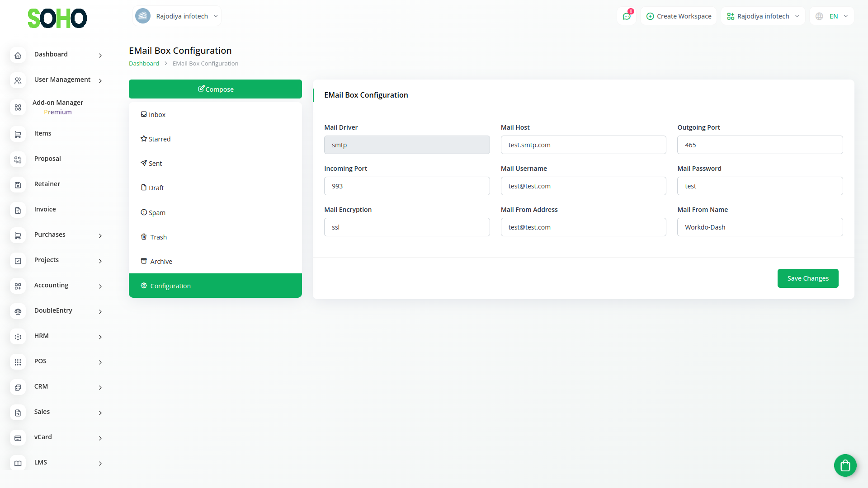868x488 pixels.
Task: Click the Save Changes button
Action: point(807,278)
